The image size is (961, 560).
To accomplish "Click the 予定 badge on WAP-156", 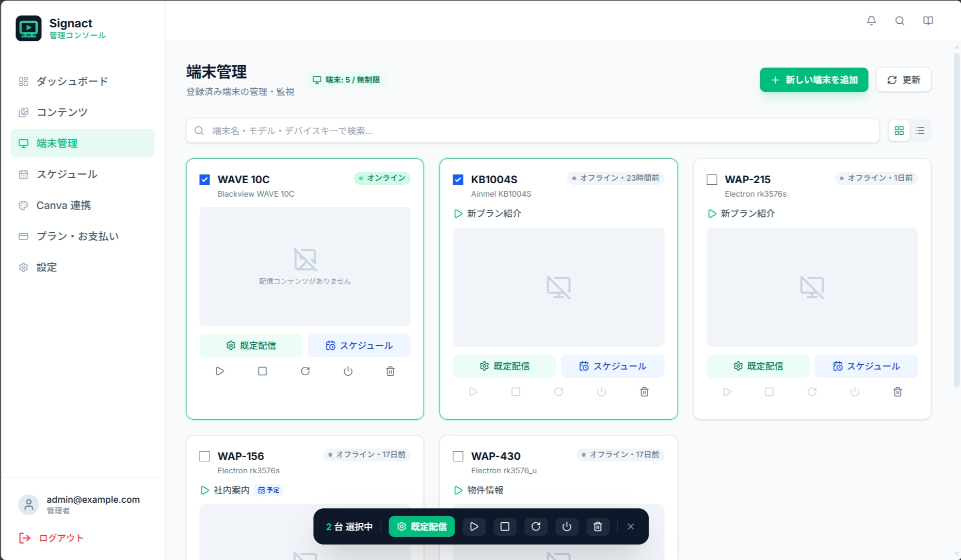I will (x=269, y=490).
